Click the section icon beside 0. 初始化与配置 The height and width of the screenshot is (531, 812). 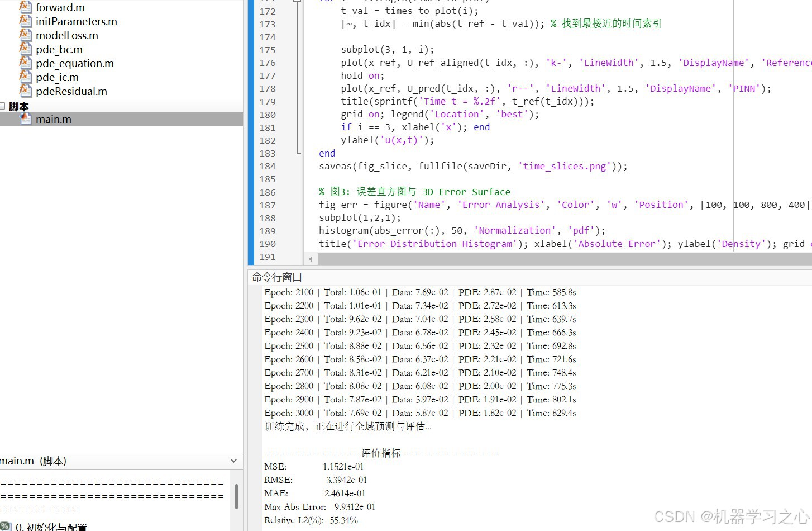5,527
